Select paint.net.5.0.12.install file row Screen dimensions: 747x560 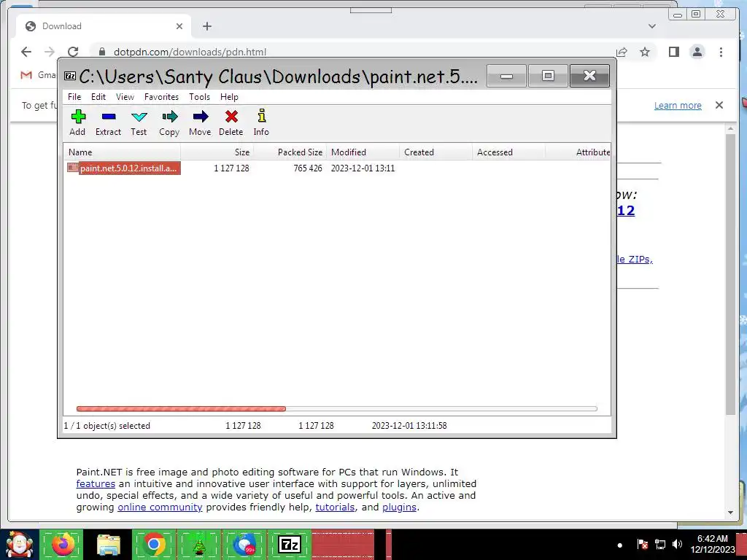point(336,168)
